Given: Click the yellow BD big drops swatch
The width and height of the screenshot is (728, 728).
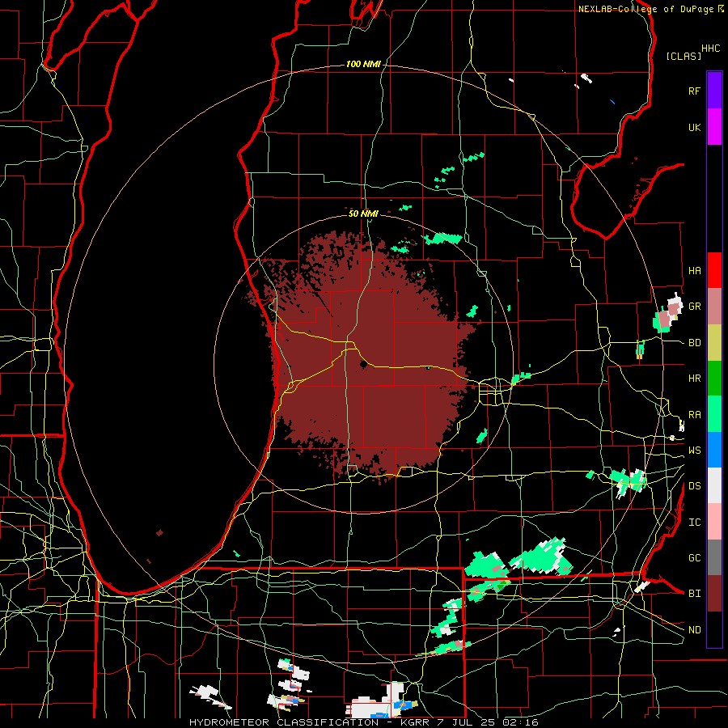Looking at the screenshot, I should pyautogui.click(x=714, y=342).
